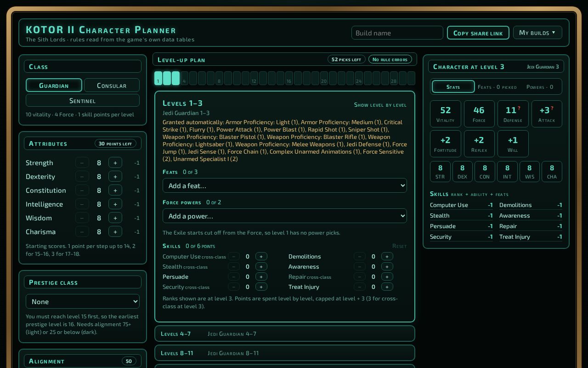Image resolution: width=588 pixels, height=368 pixels.
Task: Open the Prestige class dropdown
Action: click(x=83, y=301)
